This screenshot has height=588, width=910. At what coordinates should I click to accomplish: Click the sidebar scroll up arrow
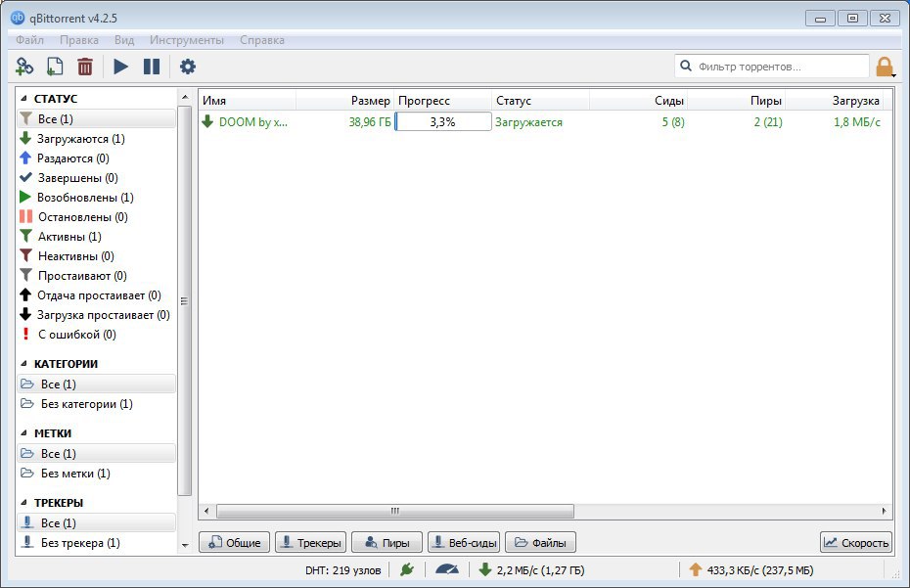coord(185,97)
